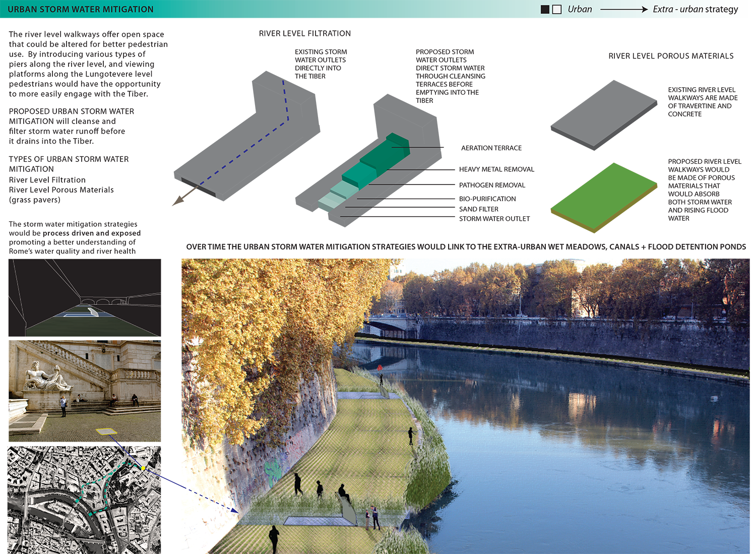This screenshot has height=554, width=756.
Task: Open the river god statue photo thumbnail
Action: [x=85, y=391]
